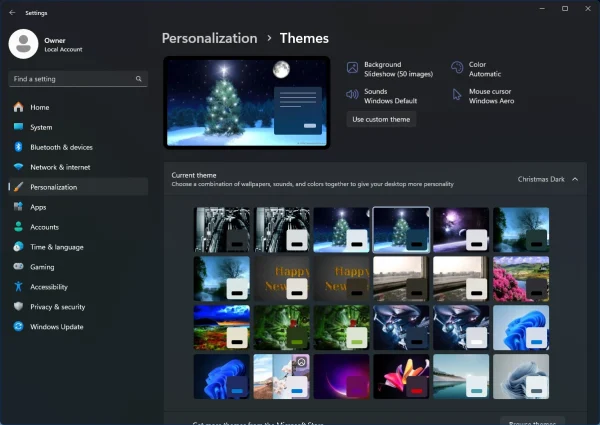This screenshot has width=600, height=425.
Task: Select the light Christmas tree theme
Action: [341, 230]
